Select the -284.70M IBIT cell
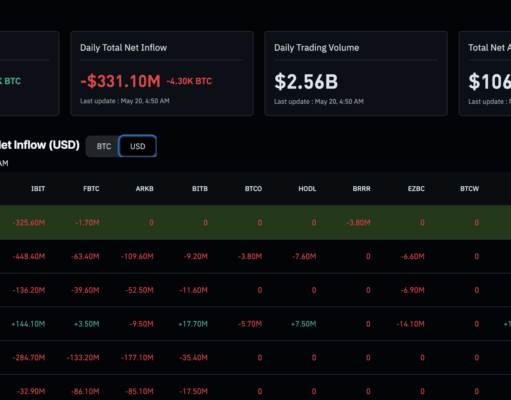The height and width of the screenshot is (400, 511). pyautogui.click(x=29, y=358)
